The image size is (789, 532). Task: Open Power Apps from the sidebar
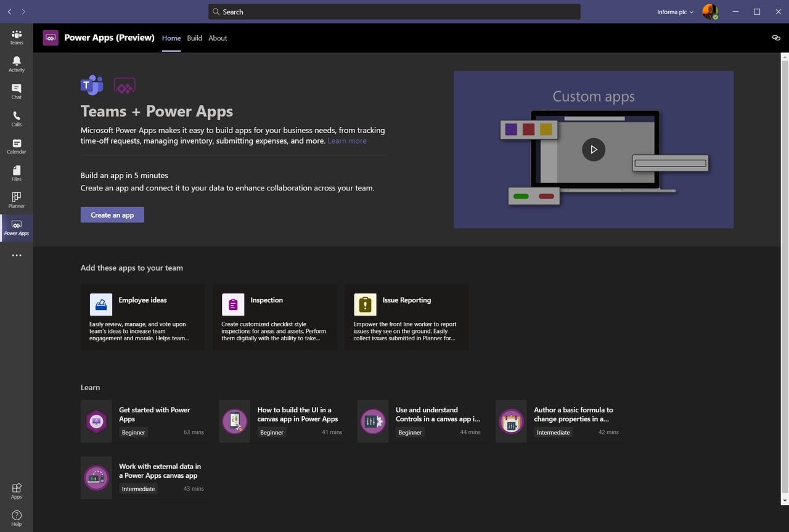tap(16, 227)
